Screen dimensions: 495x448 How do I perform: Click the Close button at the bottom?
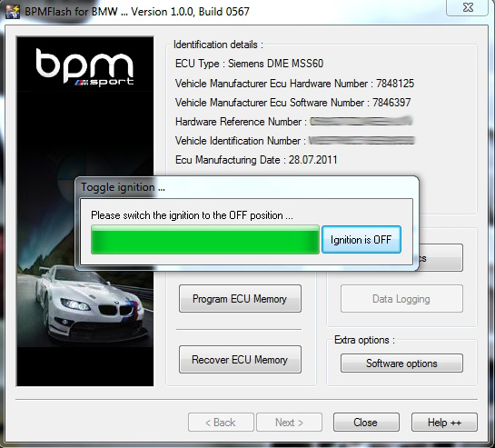click(x=366, y=422)
